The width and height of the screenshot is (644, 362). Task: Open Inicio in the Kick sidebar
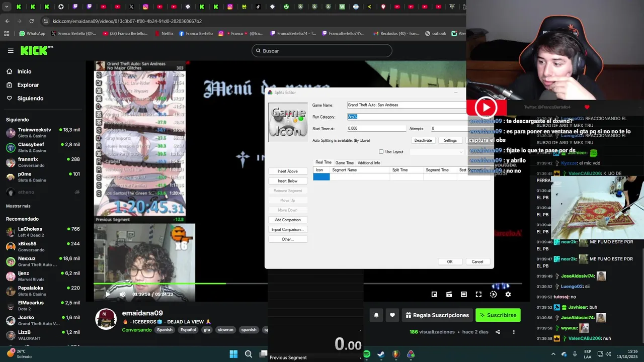24,71
